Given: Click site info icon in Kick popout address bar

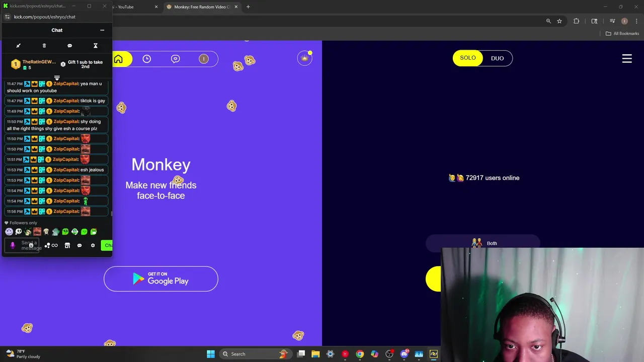Looking at the screenshot, I should 7,17.
